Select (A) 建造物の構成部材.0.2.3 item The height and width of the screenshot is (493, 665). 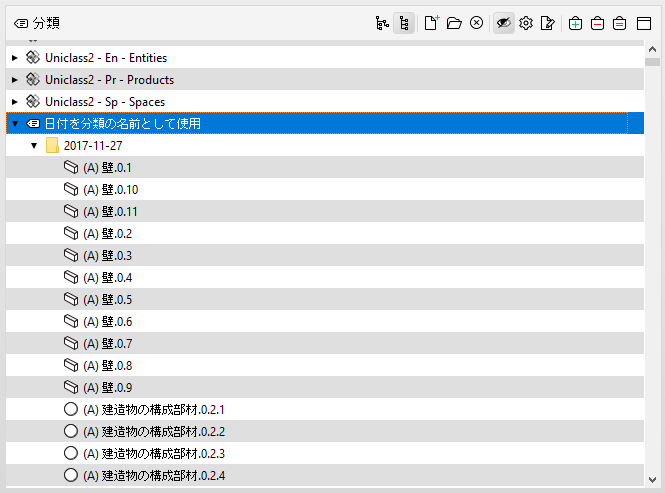point(325,454)
